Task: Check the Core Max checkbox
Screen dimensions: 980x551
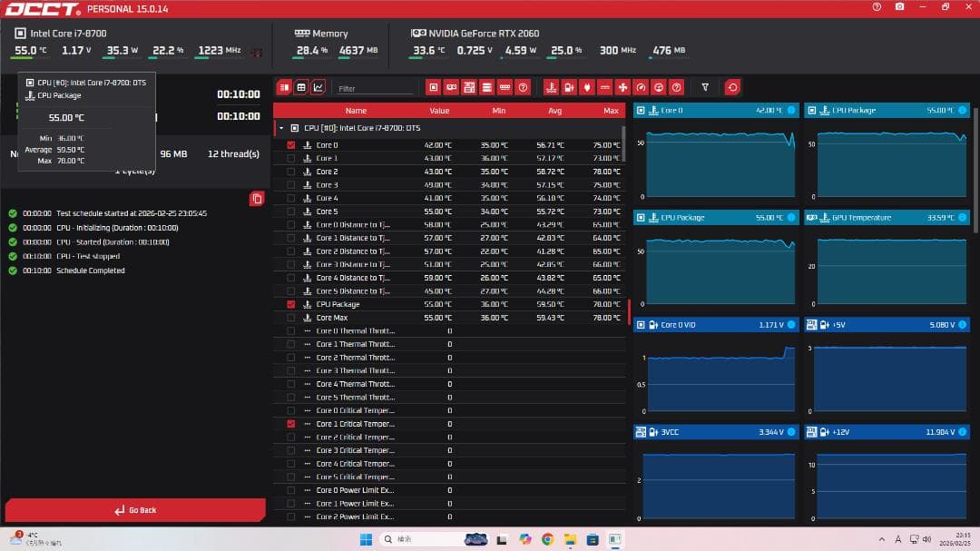Action: (291, 318)
